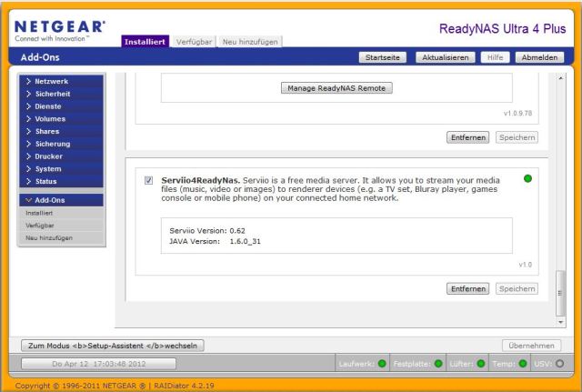Open the Neu hinzufügen tab
This screenshot has width=582, height=392.
click(x=250, y=42)
